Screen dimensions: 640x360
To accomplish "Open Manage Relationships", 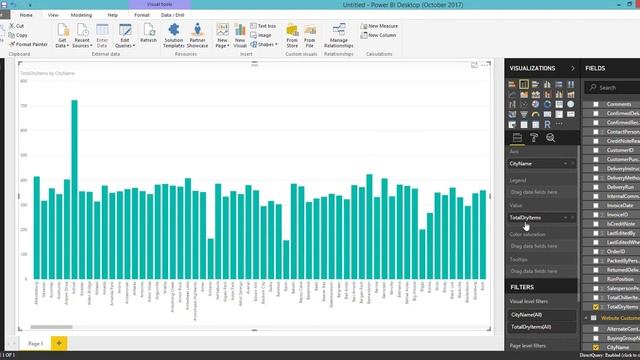I will click(x=339, y=36).
